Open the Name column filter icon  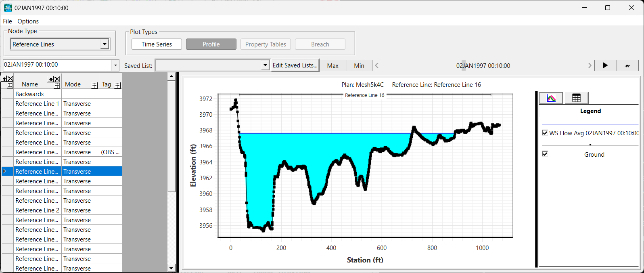[57, 85]
